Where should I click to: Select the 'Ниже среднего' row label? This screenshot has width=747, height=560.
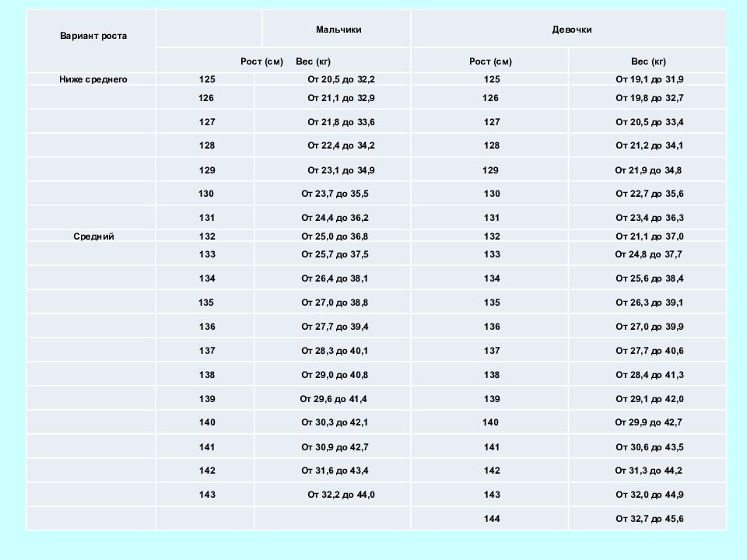pos(93,79)
